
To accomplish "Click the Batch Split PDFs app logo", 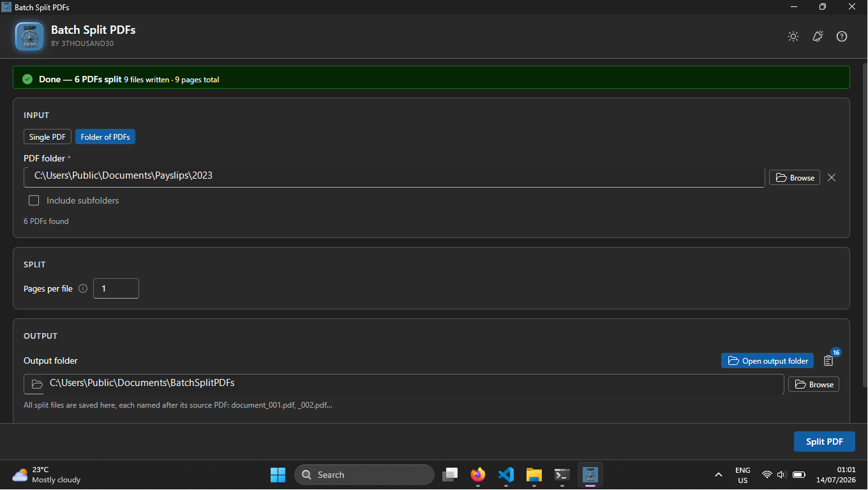I will (29, 36).
